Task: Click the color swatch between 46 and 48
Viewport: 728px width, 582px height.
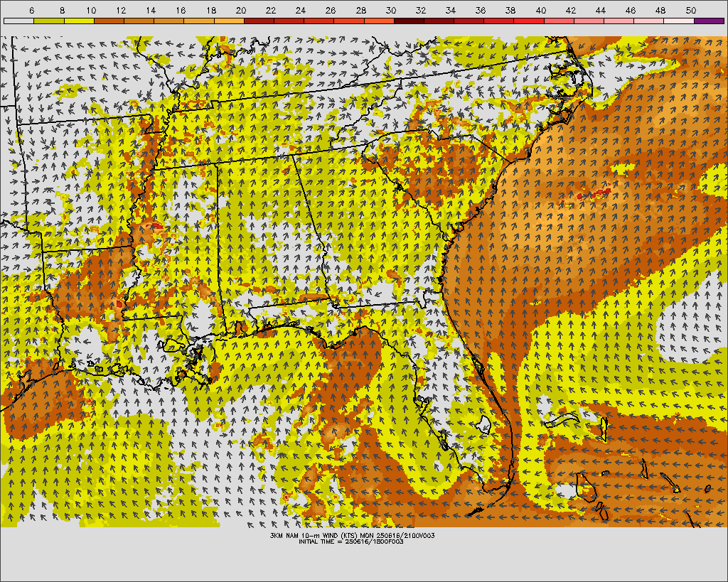Action: 650,21
